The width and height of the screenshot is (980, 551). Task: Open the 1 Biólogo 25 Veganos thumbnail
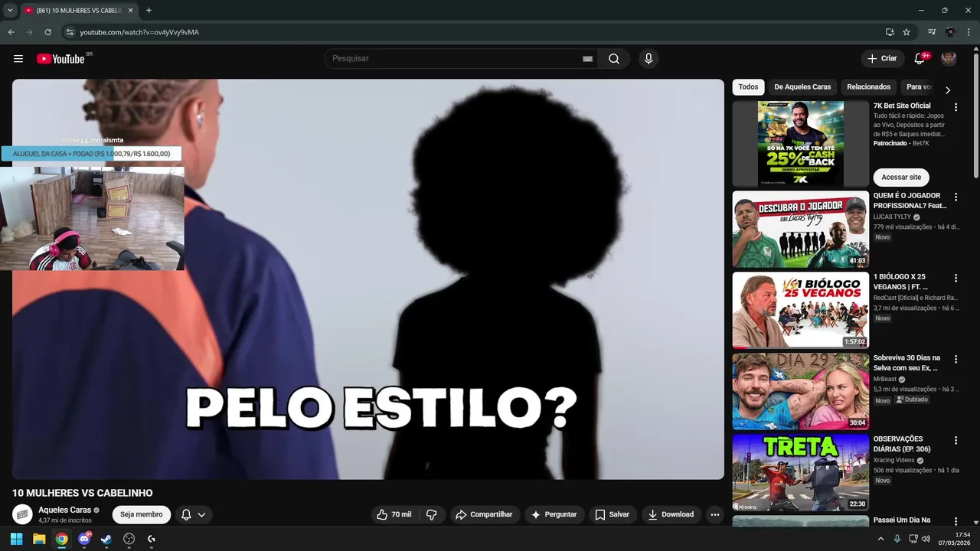801,310
